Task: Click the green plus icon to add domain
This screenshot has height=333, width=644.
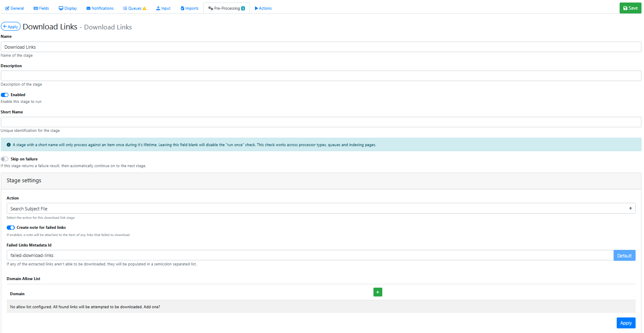Action: [378, 292]
